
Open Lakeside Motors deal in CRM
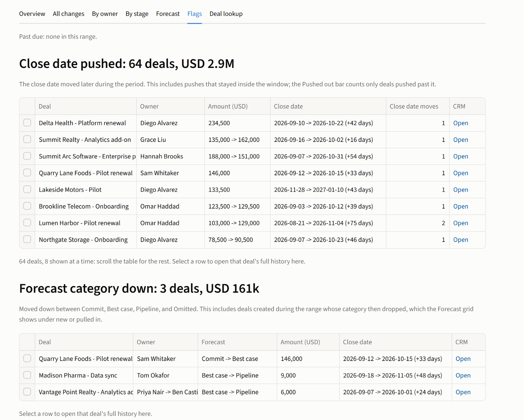(x=460, y=190)
